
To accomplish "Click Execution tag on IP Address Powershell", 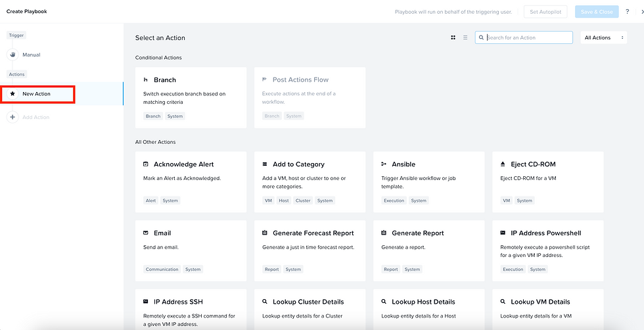I will point(513,269).
